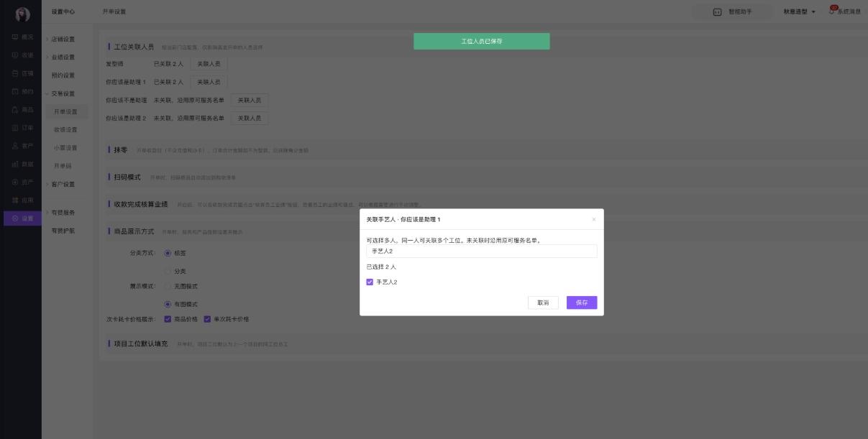This screenshot has height=439, width=868.
Task: Click 关联人员 button for 你应该是助理 2
Action: coord(250,119)
